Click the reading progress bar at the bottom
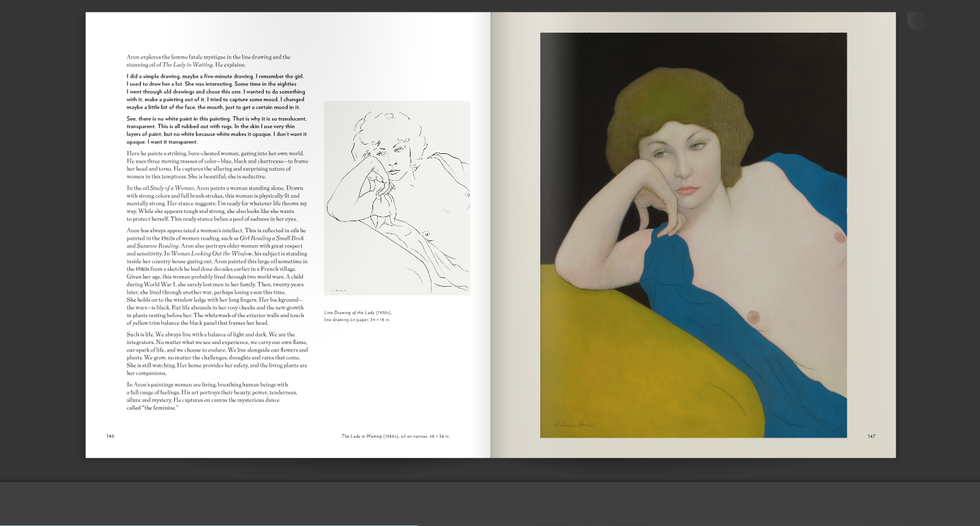The height and width of the screenshot is (526, 980). (209, 524)
